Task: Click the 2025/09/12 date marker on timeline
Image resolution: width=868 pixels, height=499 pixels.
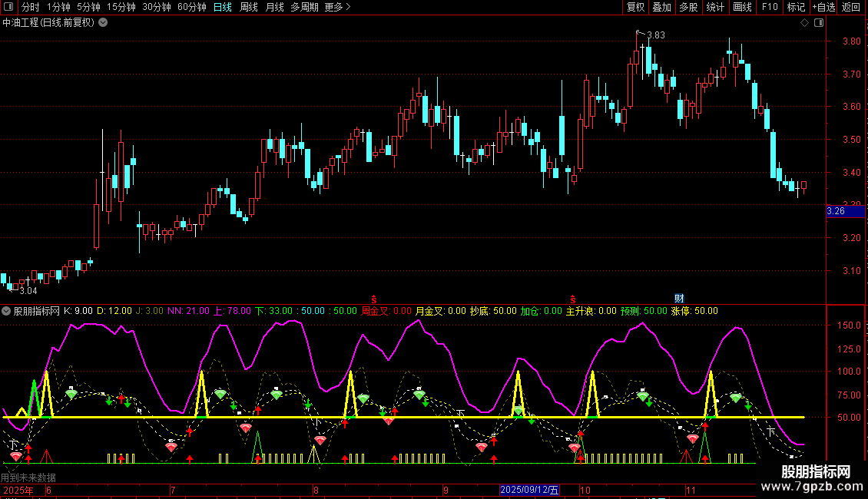Action: (x=529, y=490)
